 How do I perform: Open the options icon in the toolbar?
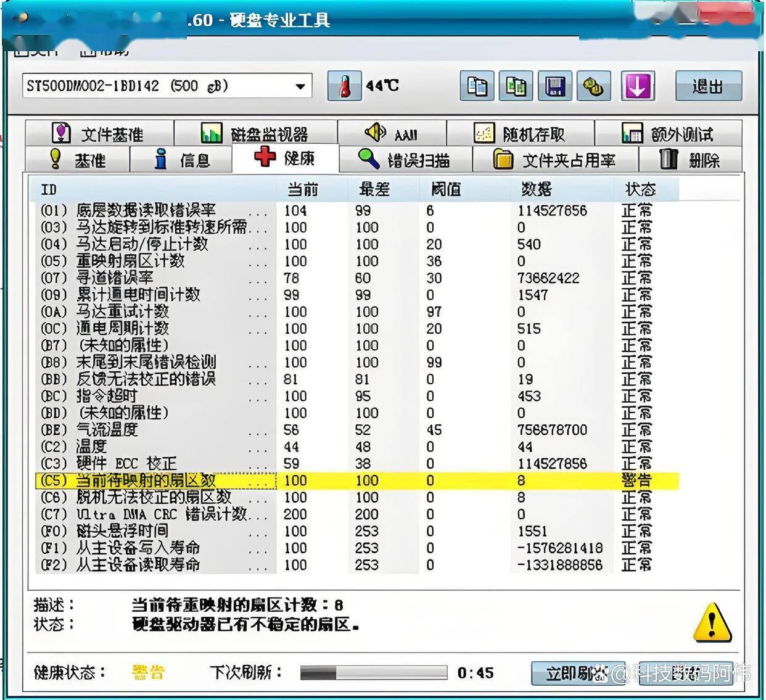click(593, 86)
